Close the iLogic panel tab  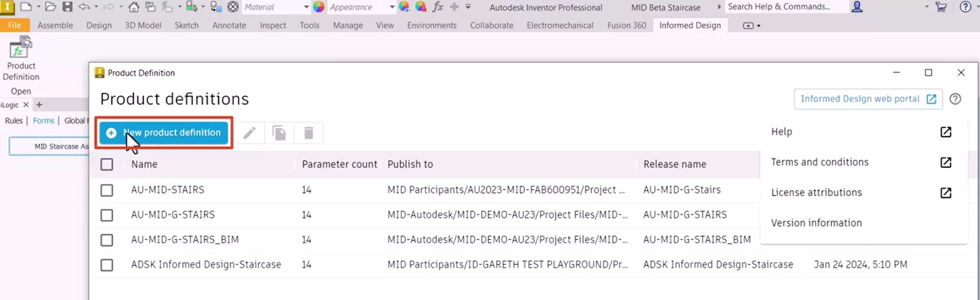pyautogui.click(x=25, y=105)
